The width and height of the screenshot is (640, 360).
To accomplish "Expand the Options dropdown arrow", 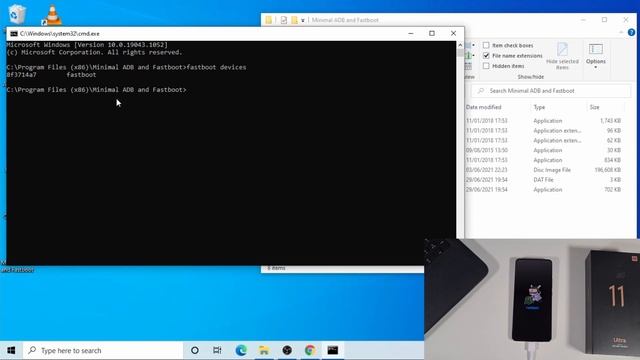I will point(596,67).
